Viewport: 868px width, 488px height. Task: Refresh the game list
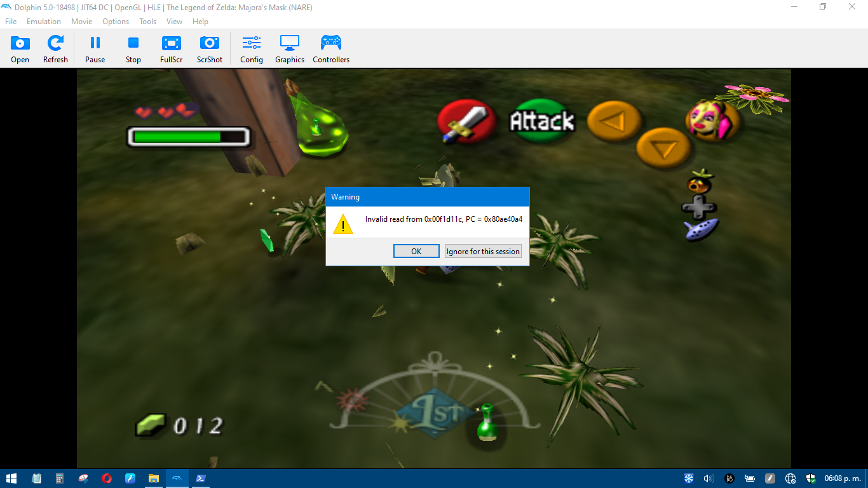point(55,49)
